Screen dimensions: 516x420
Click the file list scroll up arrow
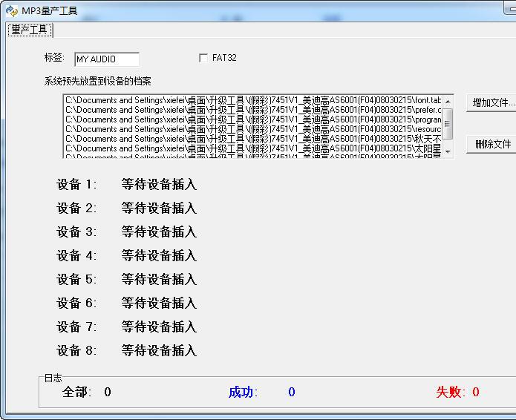pyautogui.click(x=448, y=102)
